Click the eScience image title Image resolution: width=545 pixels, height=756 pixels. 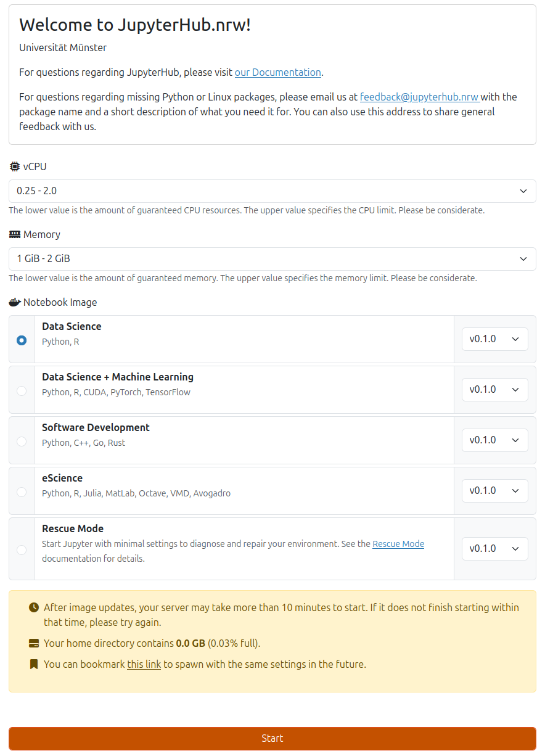[62, 478]
